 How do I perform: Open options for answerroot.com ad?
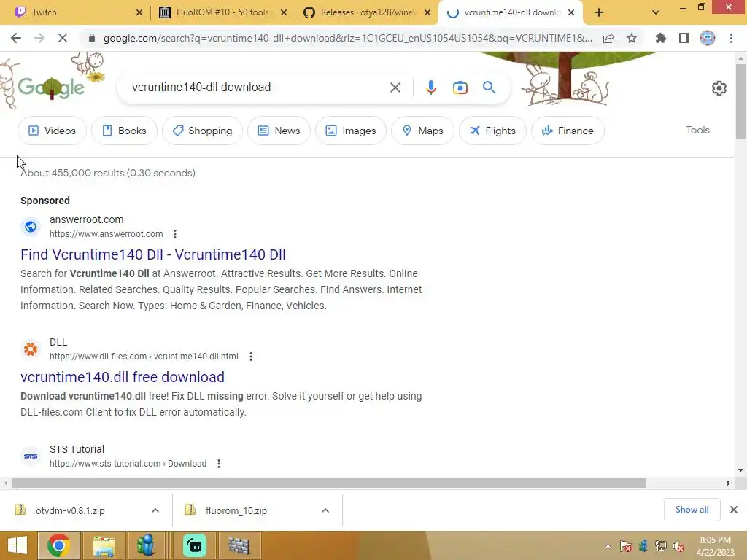pyautogui.click(x=175, y=234)
